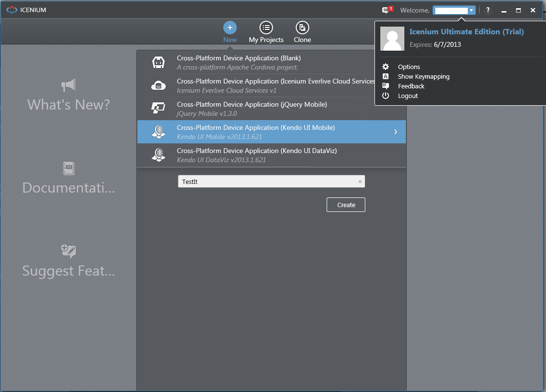Choose Show Keymapping menu entry
Image resolution: width=546 pixels, height=392 pixels.
click(x=423, y=77)
